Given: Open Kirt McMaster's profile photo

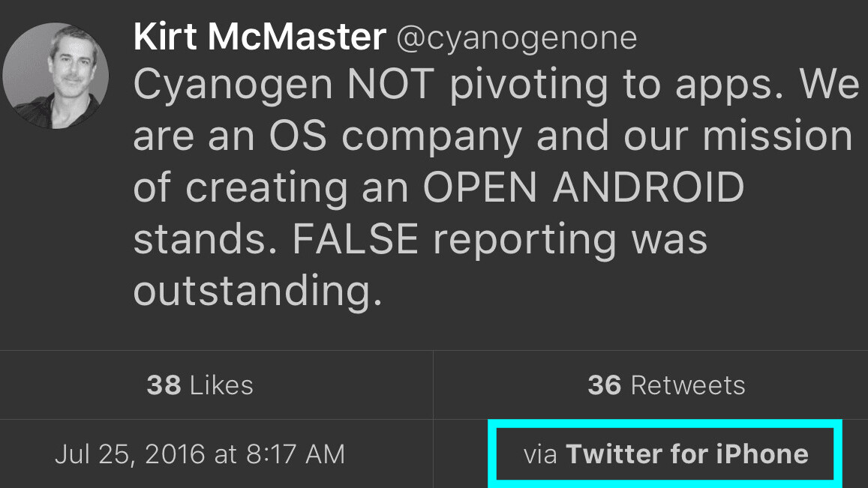Looking at the screenshot, I should tap(56, 76).
